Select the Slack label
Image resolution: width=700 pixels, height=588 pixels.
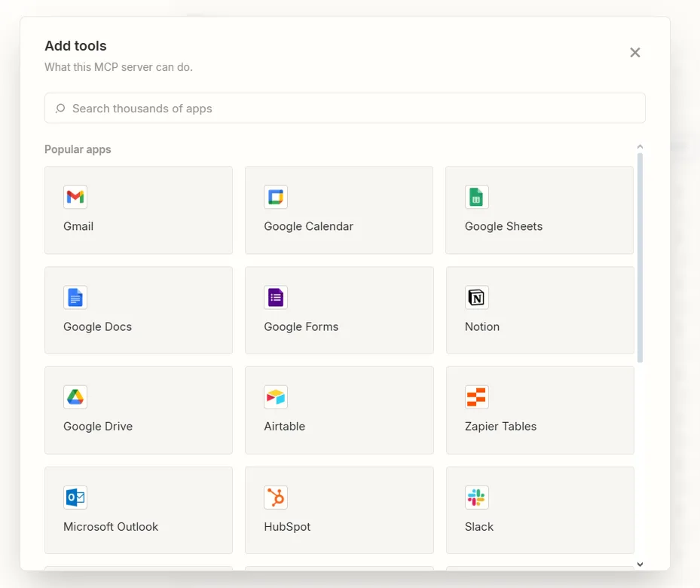pos(479,527)
